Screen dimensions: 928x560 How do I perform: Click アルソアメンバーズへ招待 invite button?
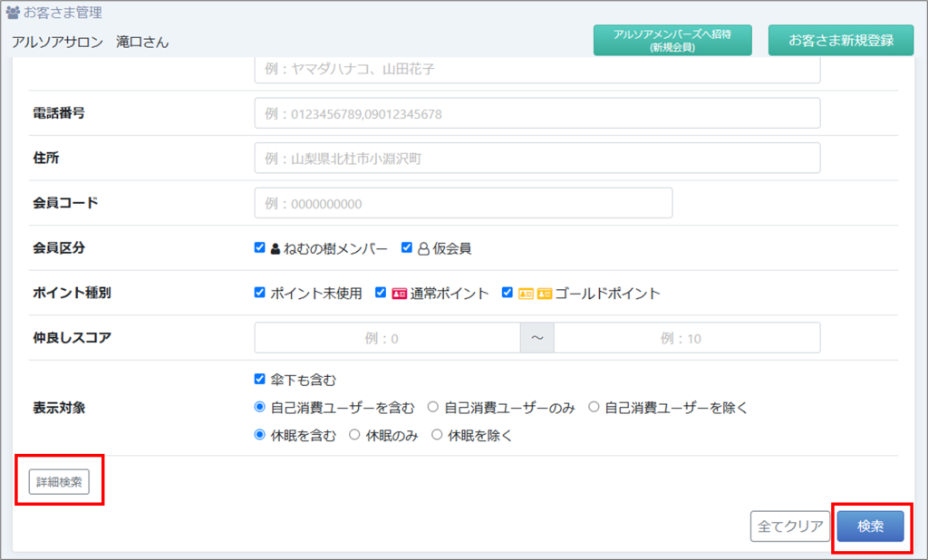click(x=672, y=40)
